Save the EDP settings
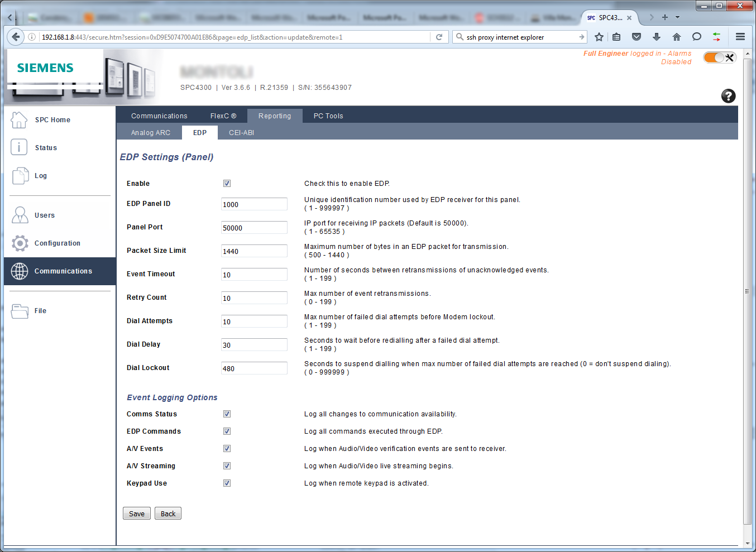 [x=137, y=513]
